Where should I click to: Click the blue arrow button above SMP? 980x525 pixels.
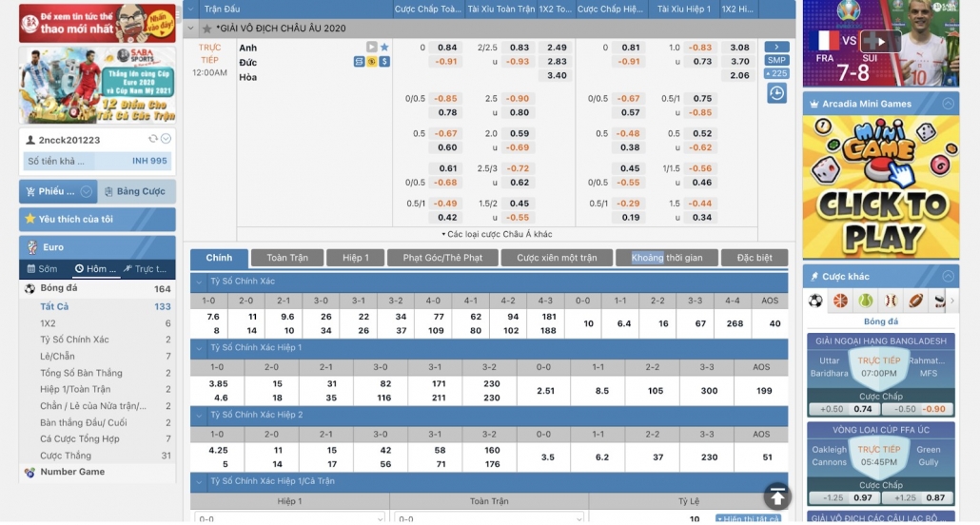776,47
